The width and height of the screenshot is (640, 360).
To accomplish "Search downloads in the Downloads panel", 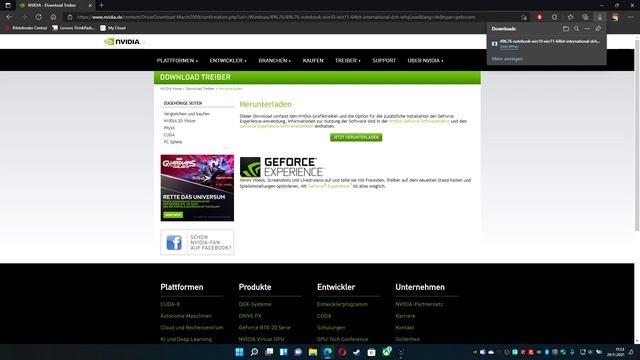I will [x=576, y=29].
